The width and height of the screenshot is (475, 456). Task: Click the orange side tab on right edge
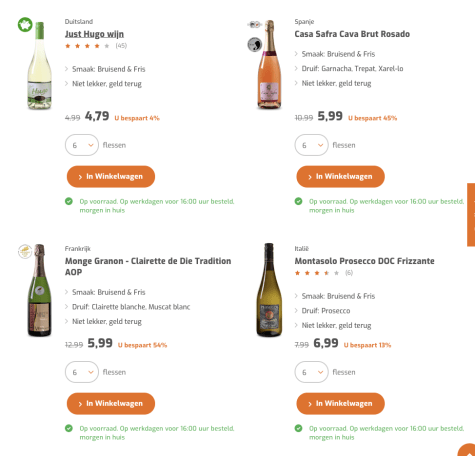471,215
